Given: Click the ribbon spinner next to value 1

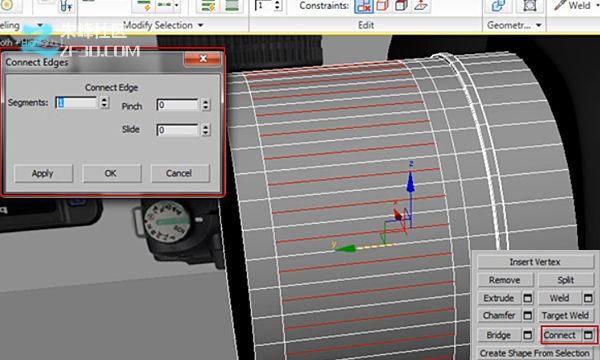Looking at the screenshot, I should 278,5.
